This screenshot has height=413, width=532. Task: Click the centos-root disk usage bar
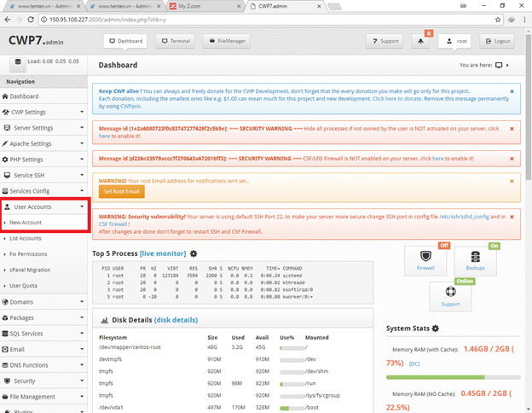292,348
